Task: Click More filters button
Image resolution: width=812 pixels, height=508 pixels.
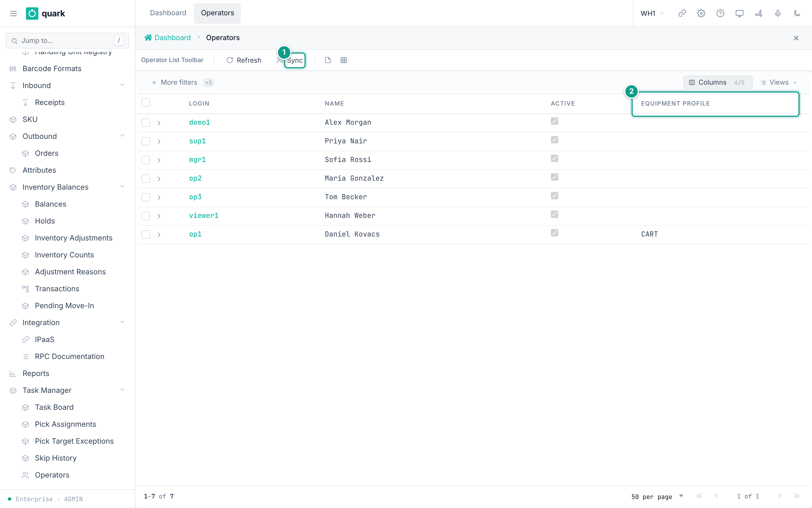Action: coord(183,83)
